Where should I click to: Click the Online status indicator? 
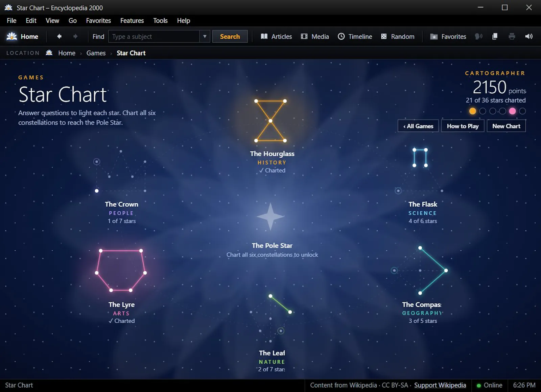click(x=489, y=385)
